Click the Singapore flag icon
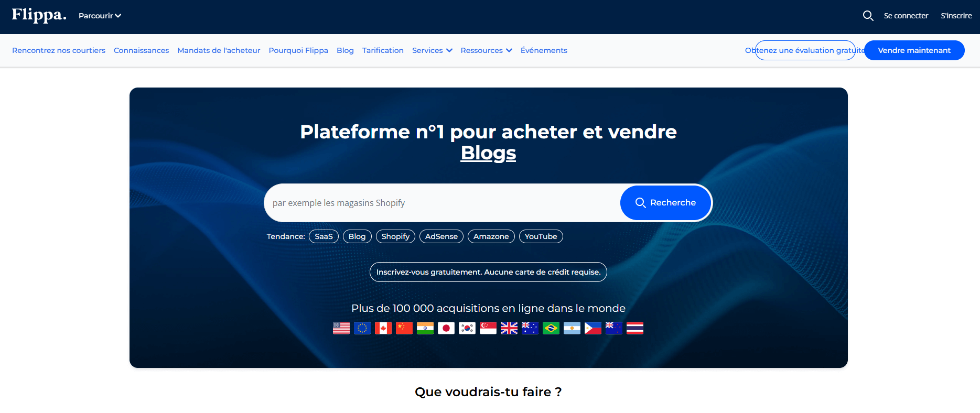 488,328
